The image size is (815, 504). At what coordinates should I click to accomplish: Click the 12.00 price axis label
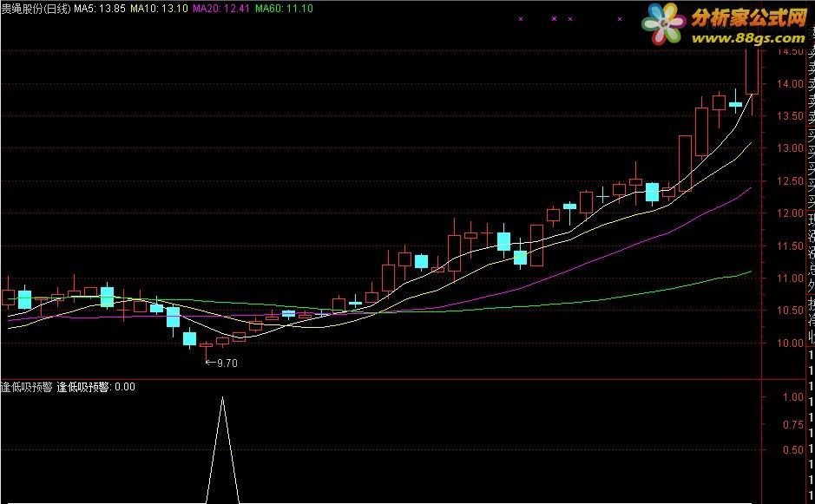(790, 213)
